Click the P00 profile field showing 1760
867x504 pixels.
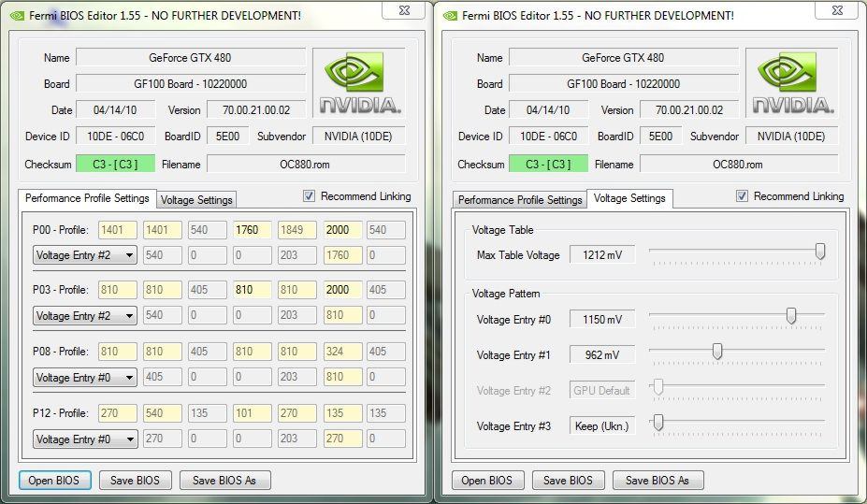(253, 230)
